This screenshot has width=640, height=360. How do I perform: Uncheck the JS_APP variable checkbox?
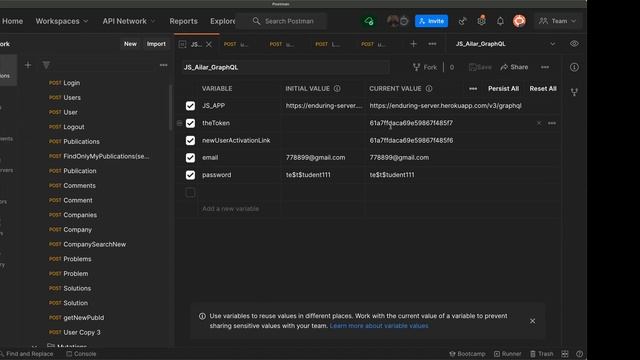pyautogui.click(x=190, y=106)
